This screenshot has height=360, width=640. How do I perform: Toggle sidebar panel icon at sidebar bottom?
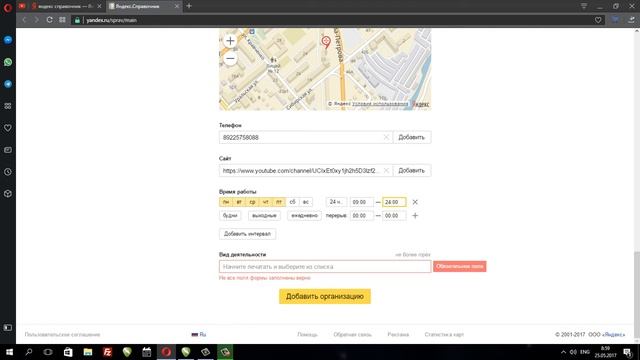tap(8, 327)
